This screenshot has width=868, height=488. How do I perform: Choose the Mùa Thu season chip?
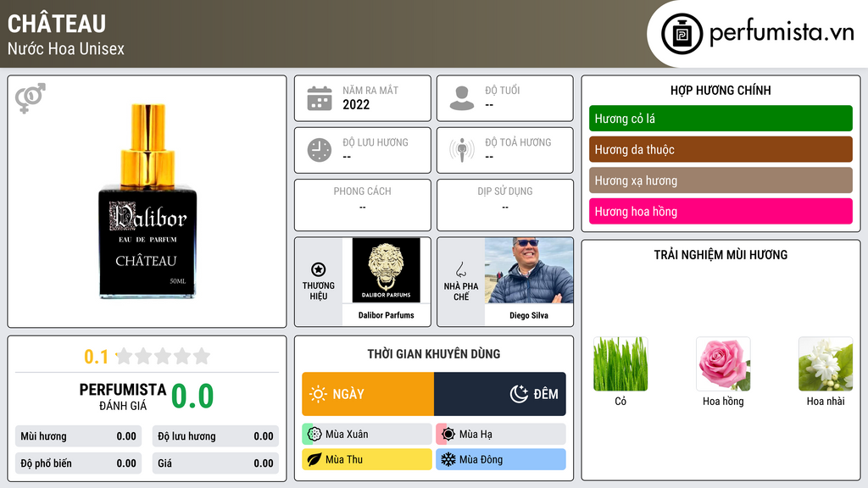[367, 459]
